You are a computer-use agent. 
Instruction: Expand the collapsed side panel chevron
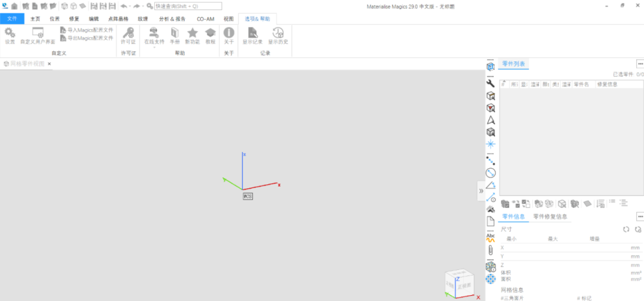[481, 191]
